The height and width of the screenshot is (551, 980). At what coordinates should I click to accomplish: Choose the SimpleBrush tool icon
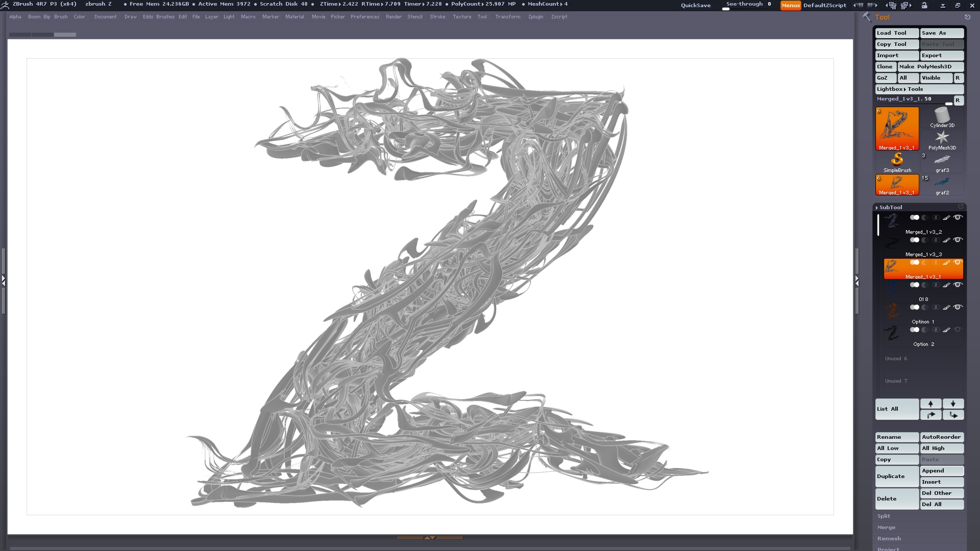click(x=897, y=161)
